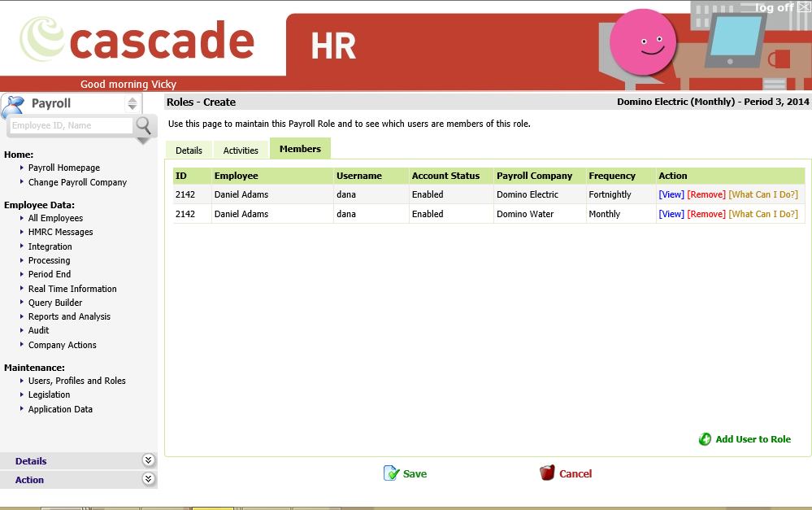
Task: Expand the All Employees menu arrow
Action: (22, 218)
